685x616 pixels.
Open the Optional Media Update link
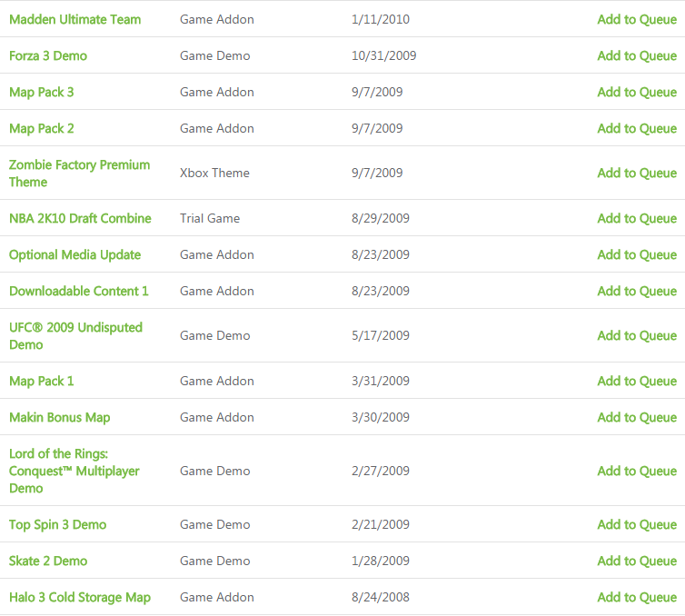pos(74,254)
